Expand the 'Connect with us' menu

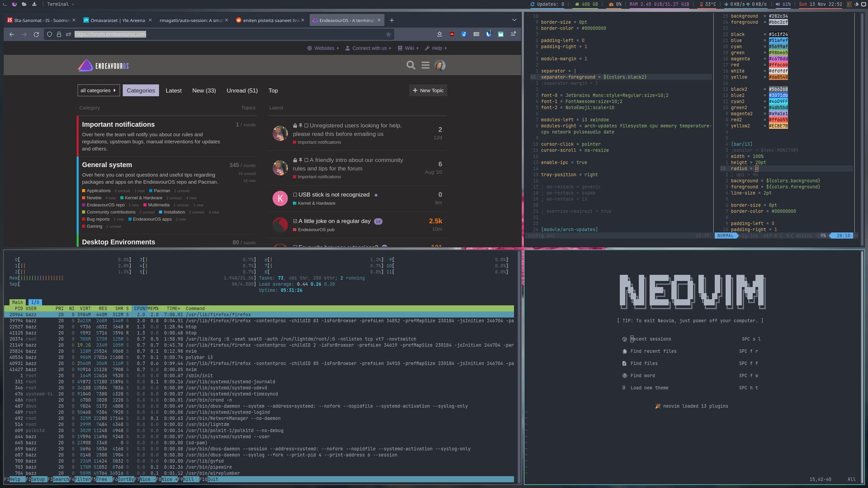[368, 48]
